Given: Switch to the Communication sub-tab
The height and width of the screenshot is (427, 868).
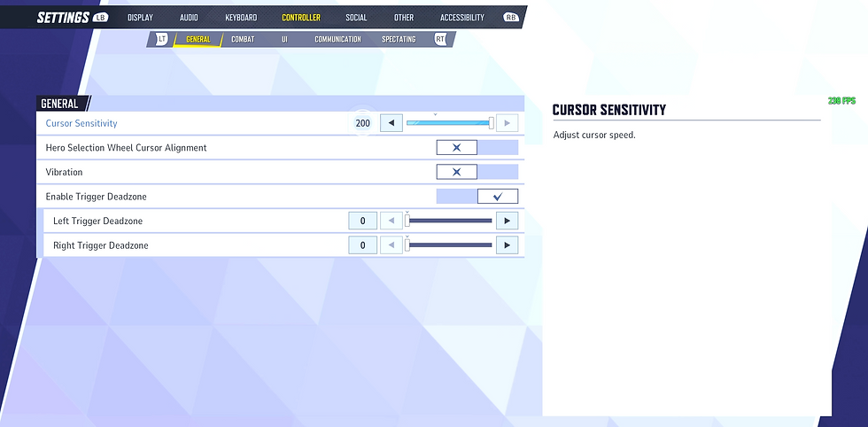Looking at the screenshot, I should pyautogui.click(x=337, y=39).
